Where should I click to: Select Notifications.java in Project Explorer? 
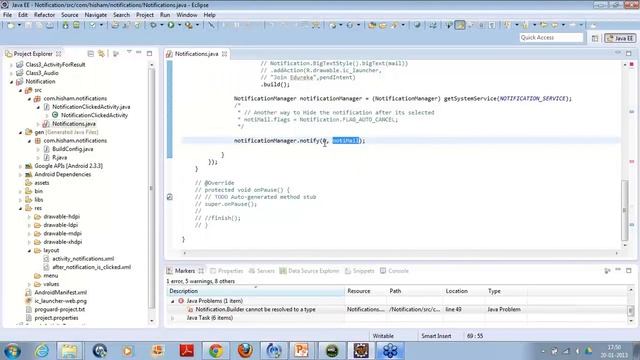point(73,124)
